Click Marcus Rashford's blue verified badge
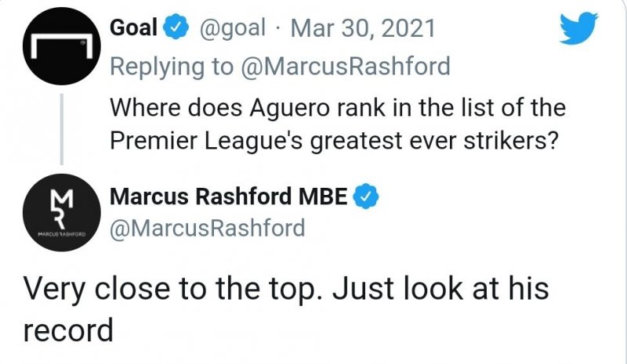 (x=365, y=197)
